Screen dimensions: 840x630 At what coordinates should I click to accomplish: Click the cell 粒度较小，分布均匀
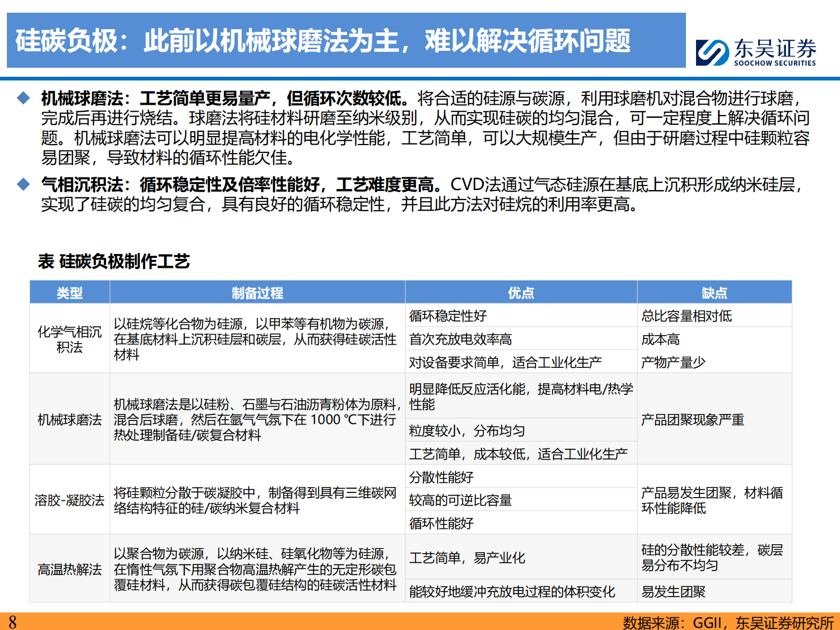coord(521,430)
